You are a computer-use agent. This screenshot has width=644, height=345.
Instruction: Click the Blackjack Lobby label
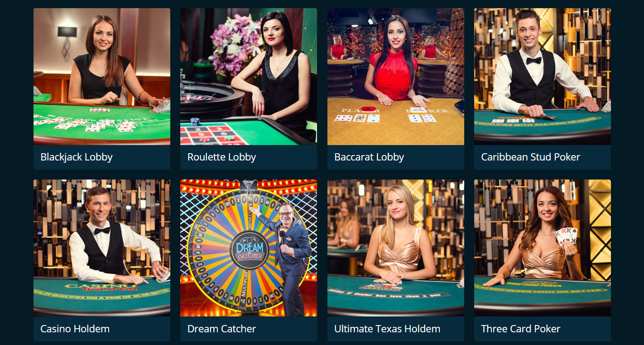77,157
